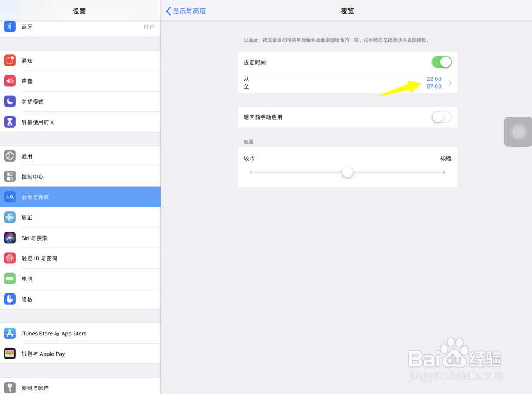Open 触控 ID 与密码 settings
Screen dimensions: 532x394
pyautogui.click(x=80, y=258)
